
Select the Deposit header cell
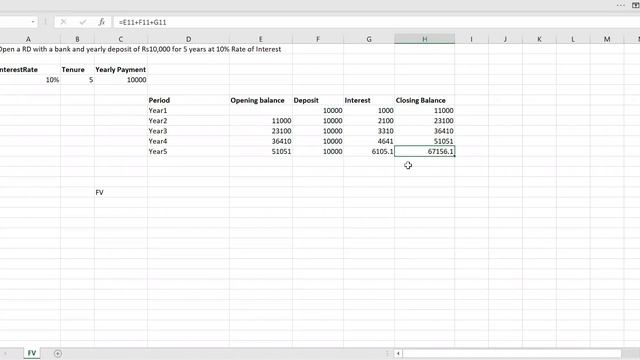(318, 100)
